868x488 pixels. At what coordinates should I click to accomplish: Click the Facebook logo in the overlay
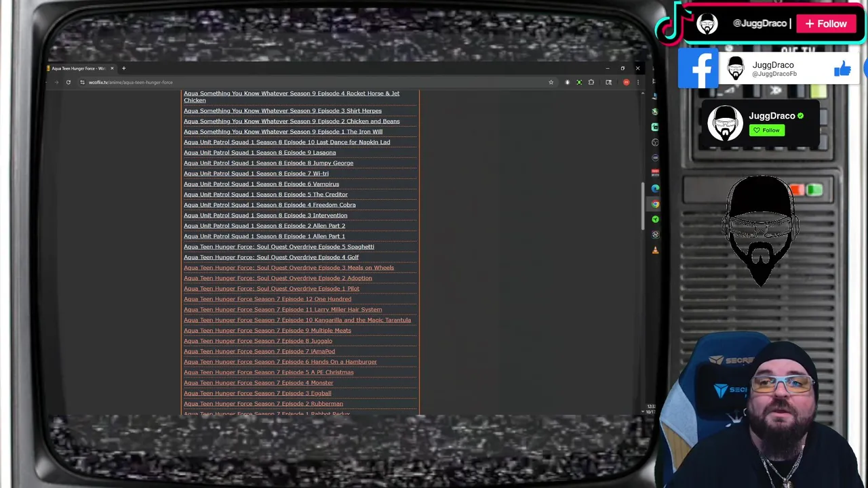698,68
